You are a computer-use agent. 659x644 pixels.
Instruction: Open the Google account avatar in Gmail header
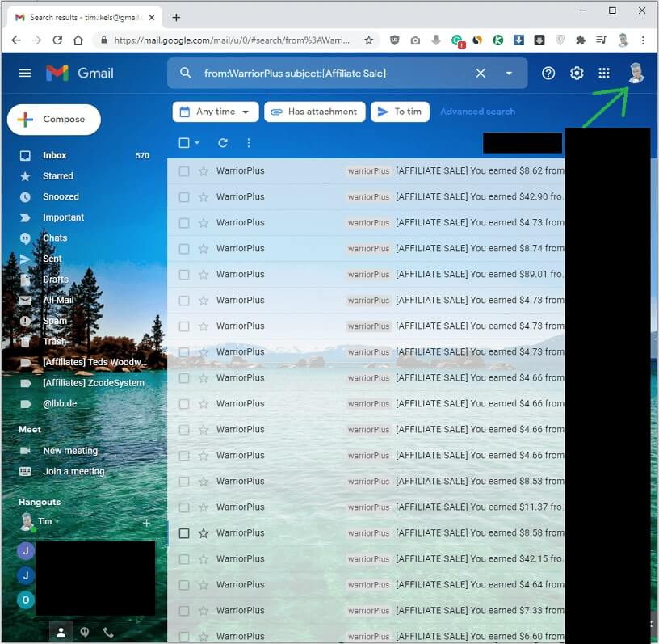click(636, 73)
